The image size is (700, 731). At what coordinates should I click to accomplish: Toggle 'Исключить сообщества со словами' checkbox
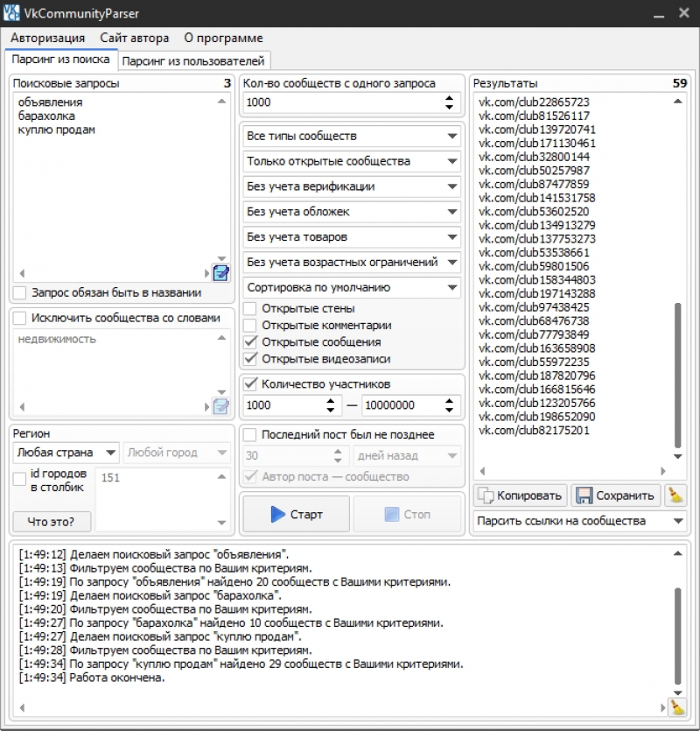pos(19,318)
